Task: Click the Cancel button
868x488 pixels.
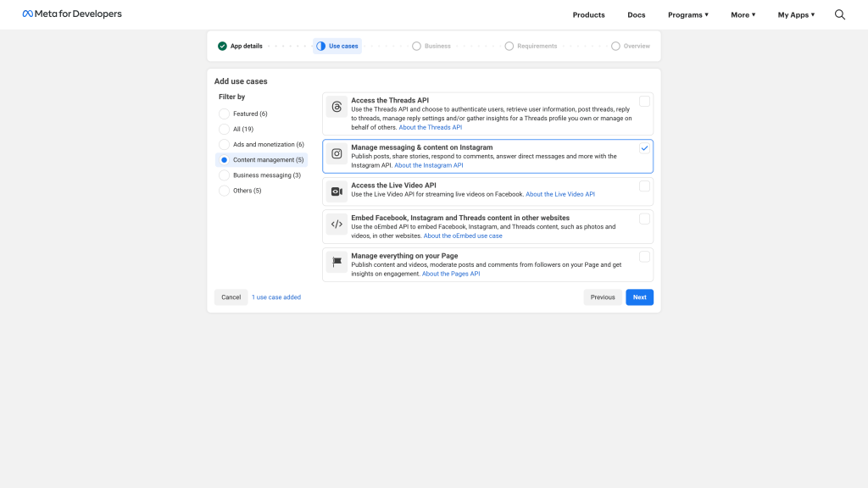Action: pos(231,297)
